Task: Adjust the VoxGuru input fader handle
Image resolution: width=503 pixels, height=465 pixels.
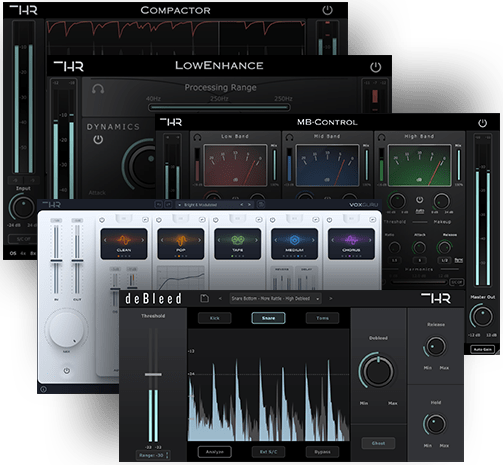Action: pyautogui.click(x=56, y=261)
